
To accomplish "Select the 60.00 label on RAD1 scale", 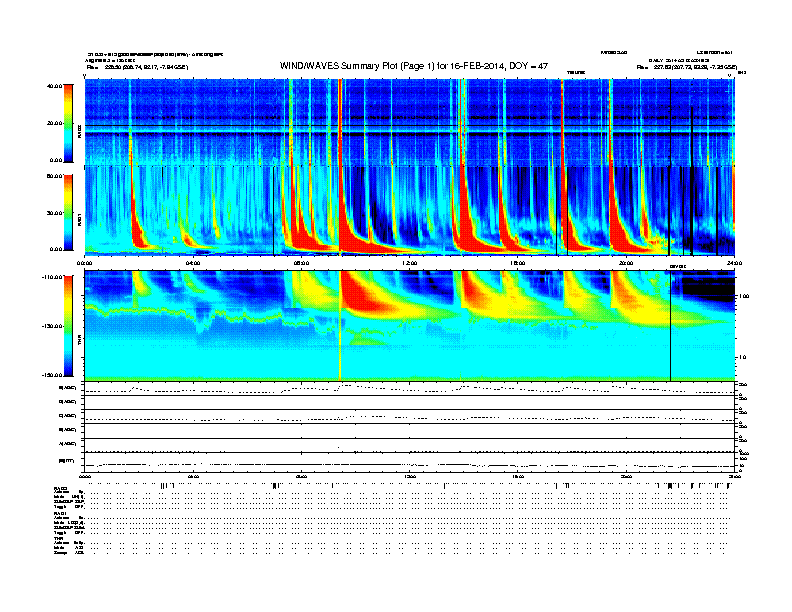I will coord(54,176).
